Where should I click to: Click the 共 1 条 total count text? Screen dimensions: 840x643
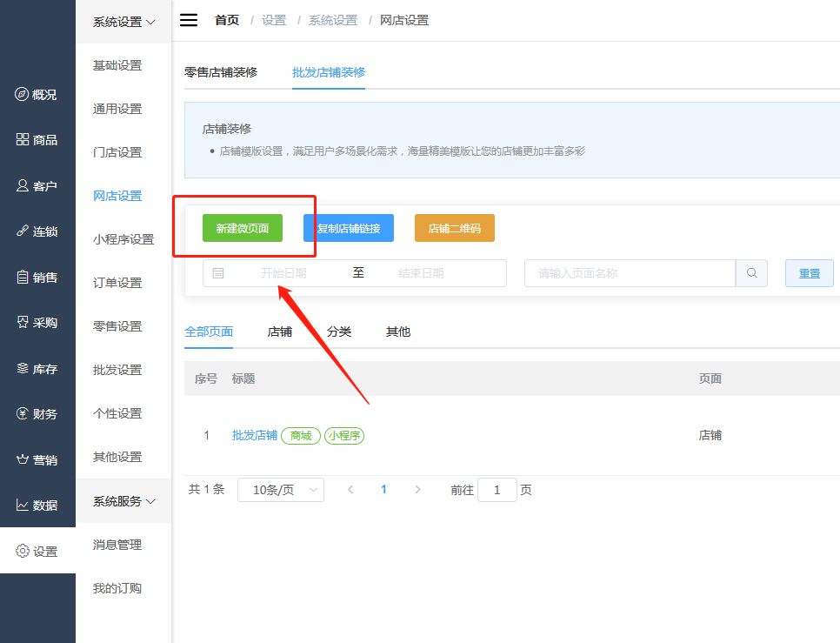206,489
